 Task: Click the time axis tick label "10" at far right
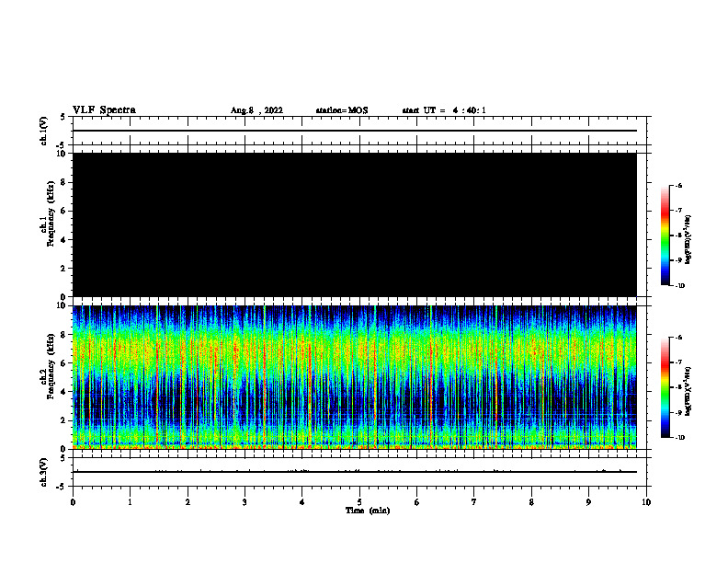coord(646,502)
